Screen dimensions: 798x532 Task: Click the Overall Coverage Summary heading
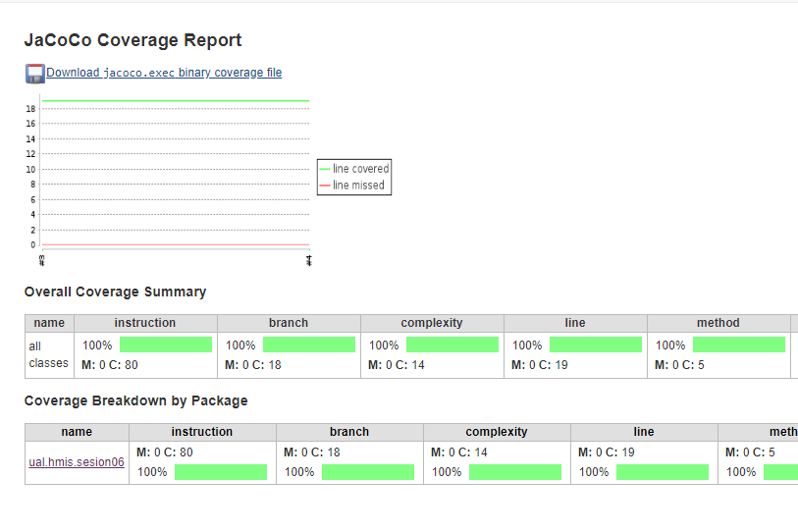point(115,292)
